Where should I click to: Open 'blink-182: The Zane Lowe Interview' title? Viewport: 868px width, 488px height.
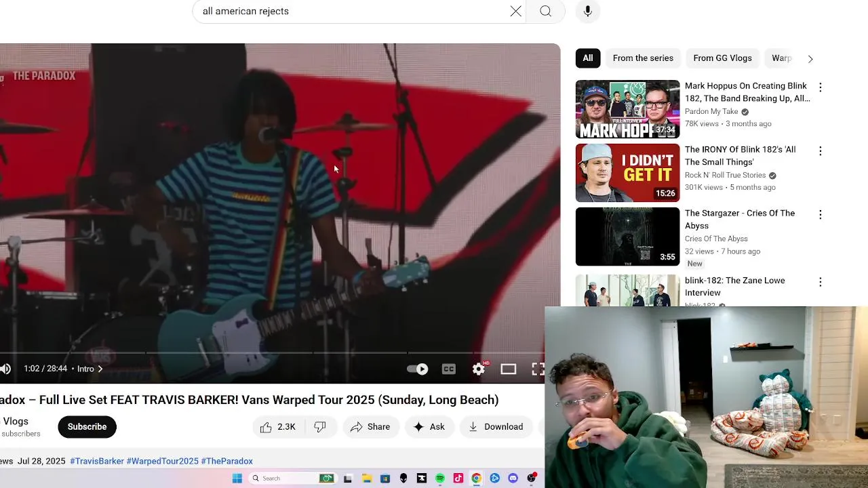pos(735,287)
